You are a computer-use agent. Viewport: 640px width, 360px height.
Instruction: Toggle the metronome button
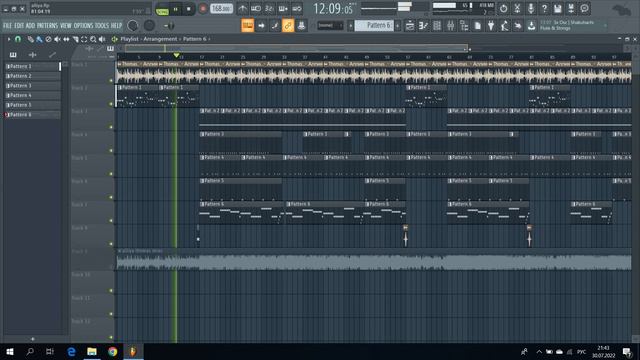242,9
